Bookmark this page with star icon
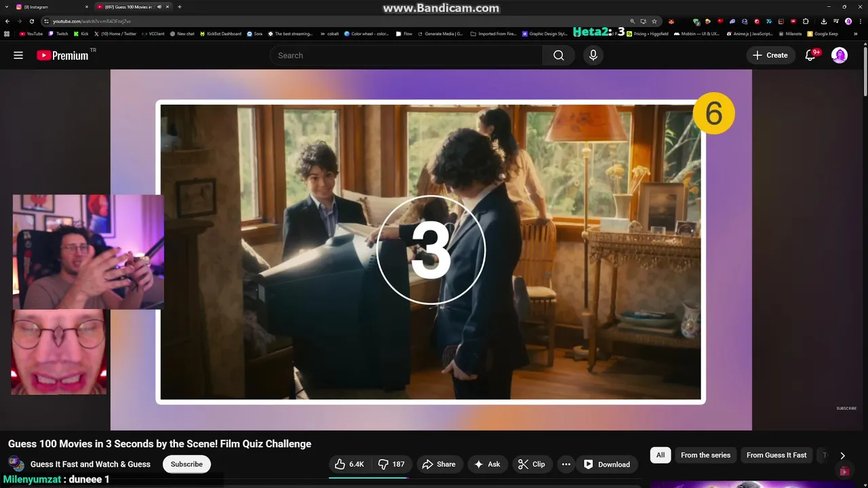Image resolution: width=868 pixels, height=488 pixels. tap(654, 21)
